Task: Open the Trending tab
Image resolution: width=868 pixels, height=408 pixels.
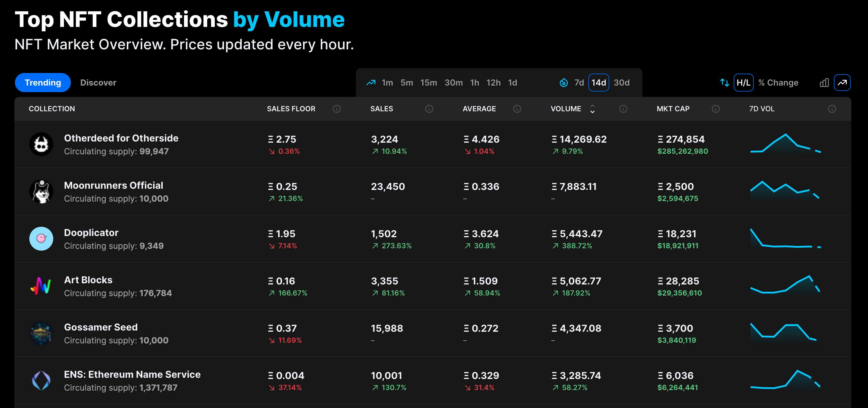Action: 43,83
